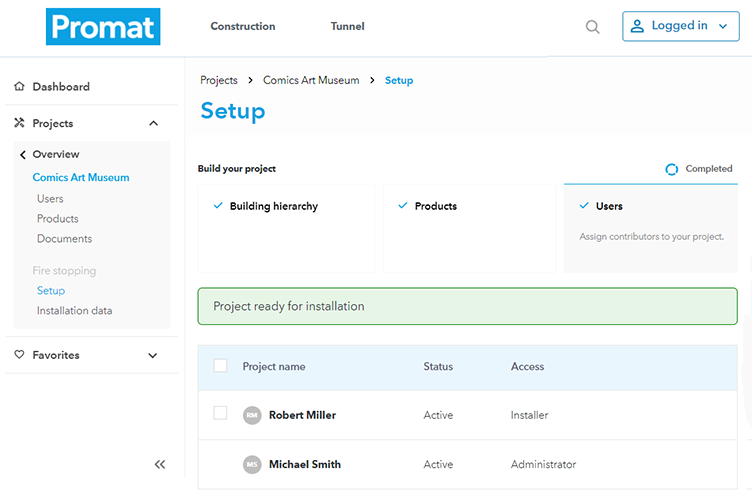Screen dimensions: 752x500
Task: Open the Construction menu
Action: pyautogui.click(x=243, y=26)
